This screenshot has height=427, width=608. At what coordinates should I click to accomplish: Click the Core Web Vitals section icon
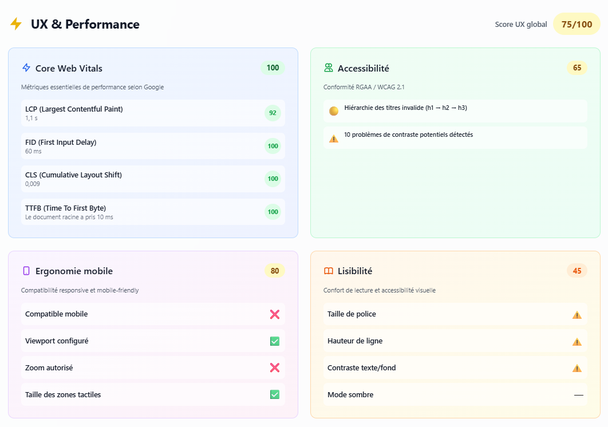click(26, 68)
